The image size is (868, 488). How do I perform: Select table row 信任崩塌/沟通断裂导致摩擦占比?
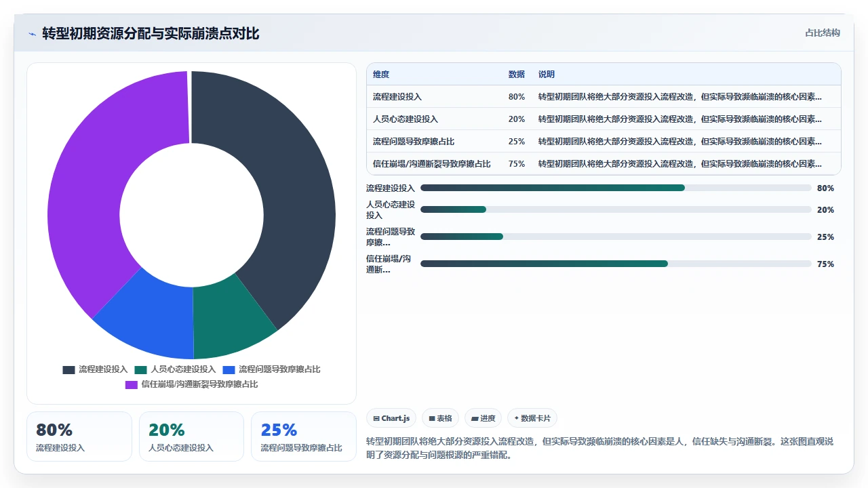pyautogui.click(x=604, y=164)
